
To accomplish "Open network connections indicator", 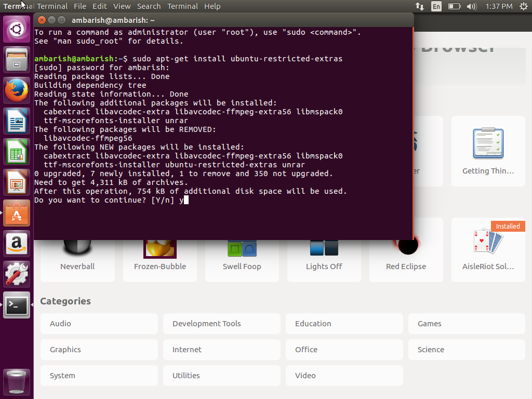I will click(420, 6).
